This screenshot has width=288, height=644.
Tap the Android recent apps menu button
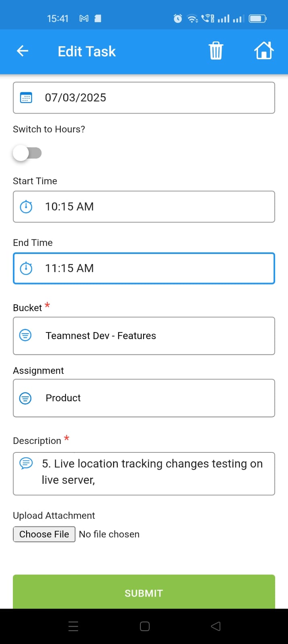coord(73,626)
